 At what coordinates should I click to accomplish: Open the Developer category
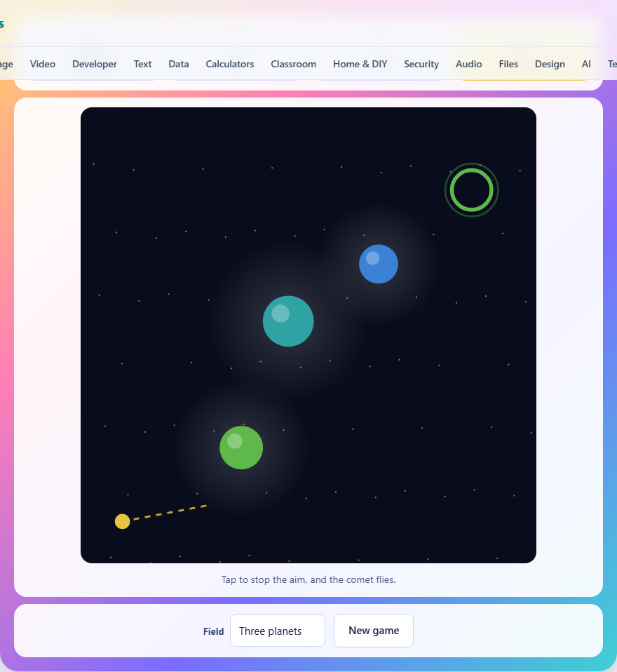pos(94,65)
